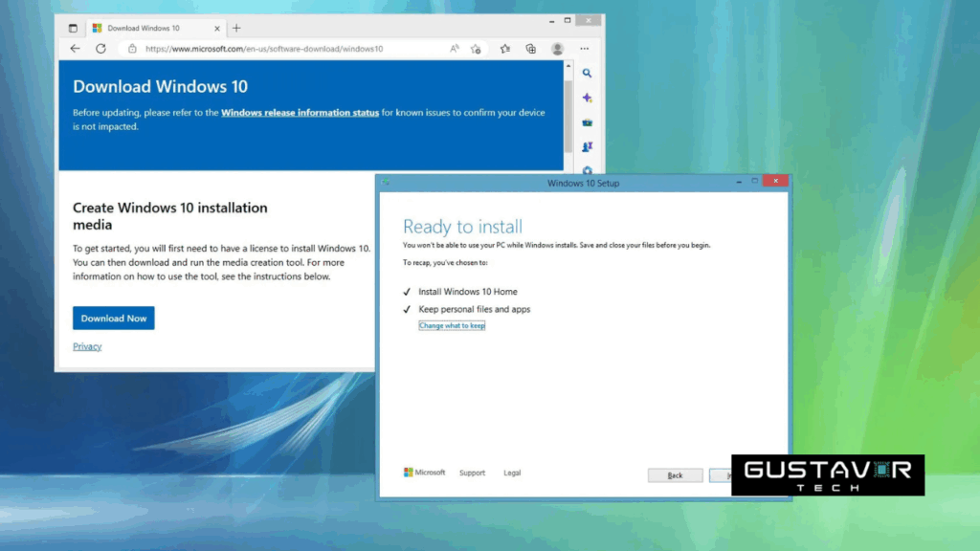Screen dimensions: 980x551
Task: Maximize the Edge browser window
Action: pyautogui.click(x=568, y=21)
